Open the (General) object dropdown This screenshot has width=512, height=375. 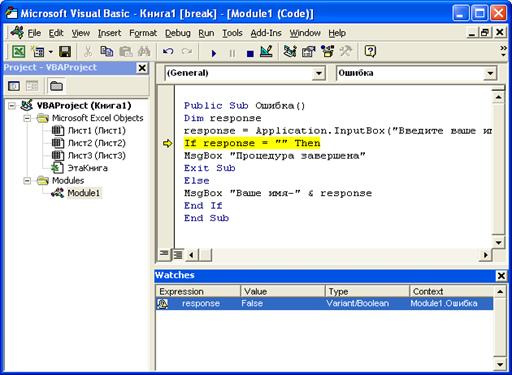(319, 73)
